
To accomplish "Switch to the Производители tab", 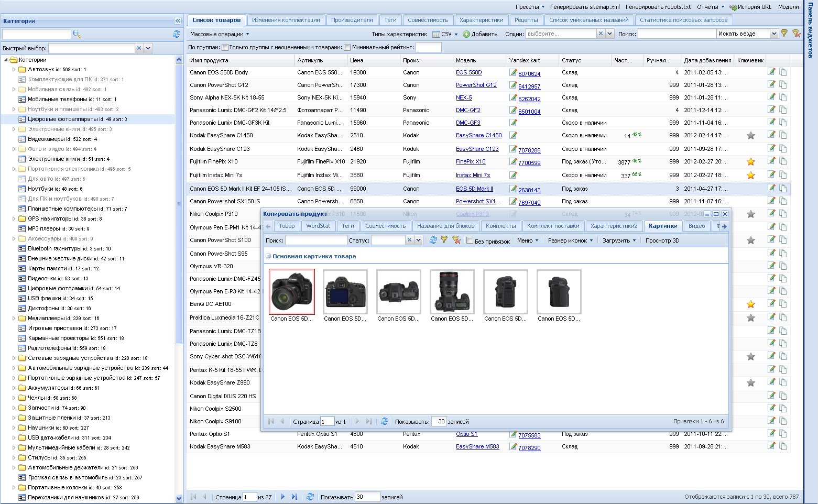I will click(x=352, y=20).
